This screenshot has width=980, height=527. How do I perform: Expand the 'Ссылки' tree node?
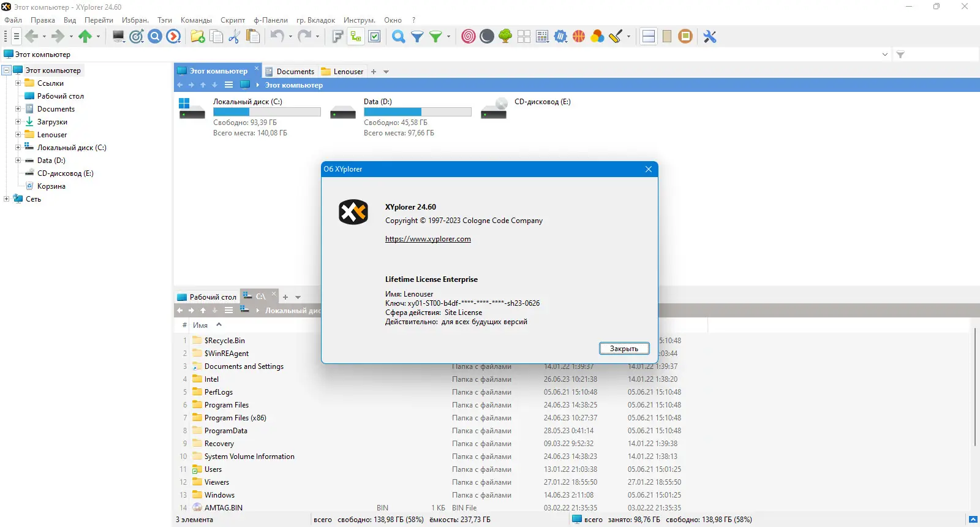tap(18, 83)
